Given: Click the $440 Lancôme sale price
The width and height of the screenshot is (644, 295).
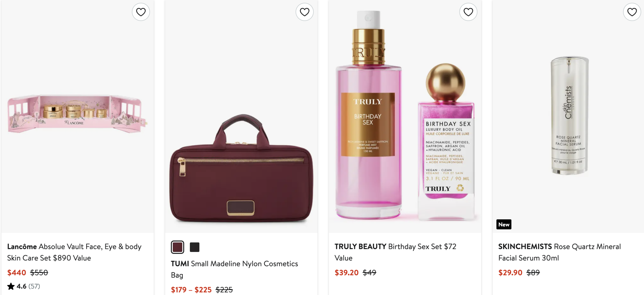Looking at the screenshot, I should coord(17,273).
